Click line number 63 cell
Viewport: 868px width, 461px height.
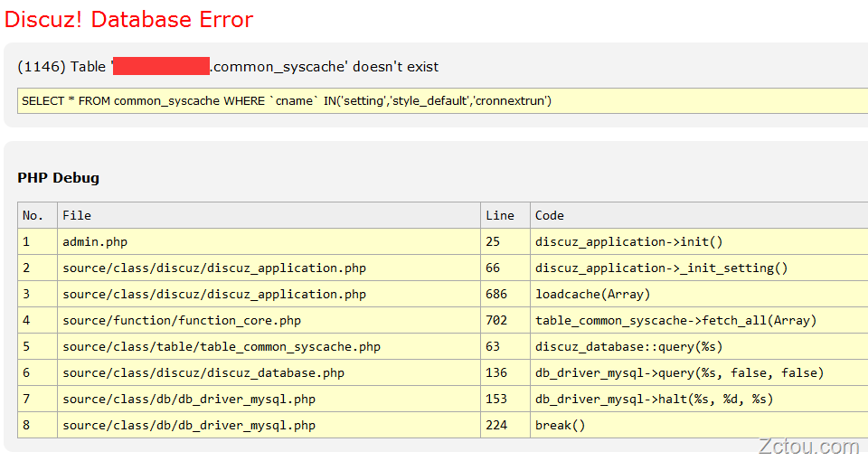[505, 346]
